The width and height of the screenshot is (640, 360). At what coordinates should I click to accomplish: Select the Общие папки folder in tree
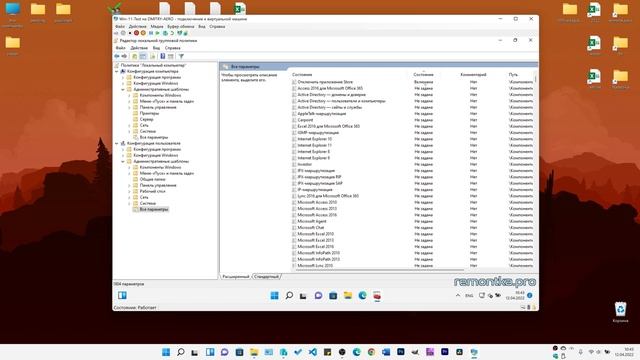tap(153, 179)
